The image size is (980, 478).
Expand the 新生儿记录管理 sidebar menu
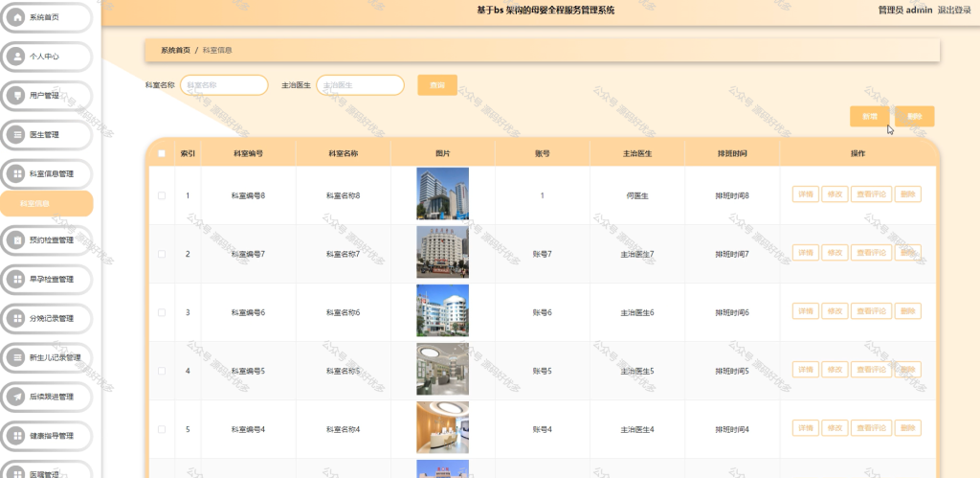pyautogui.click(x=46, y=358)
